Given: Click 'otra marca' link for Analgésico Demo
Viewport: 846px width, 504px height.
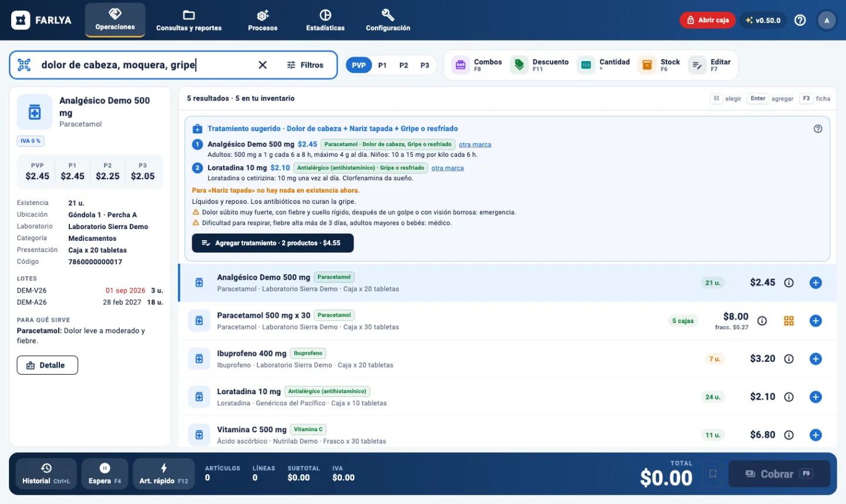Looking at the screenshot, I should tap(475, 145).
